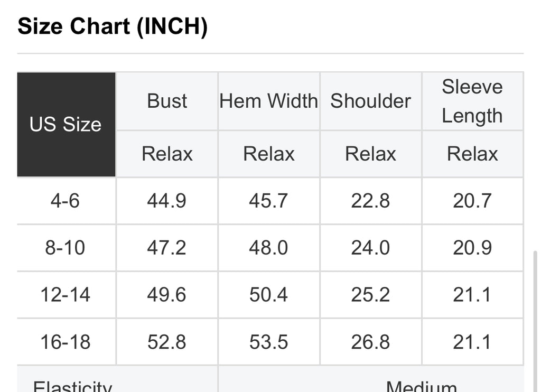Click the Sleeve Length column header
This screenshot has width=541, height=392.
pyautogui.click(x=472, y=101)
